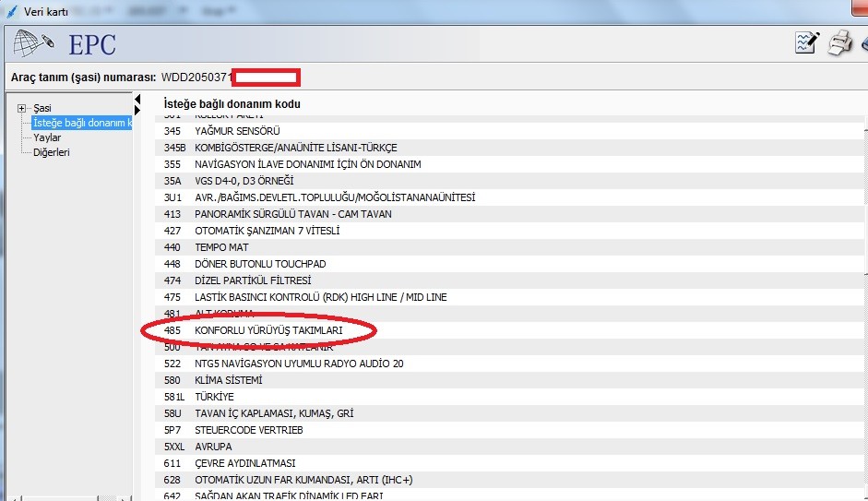
Task: Click the Veri kartı title bar feather icon
Action: point(12,11)
